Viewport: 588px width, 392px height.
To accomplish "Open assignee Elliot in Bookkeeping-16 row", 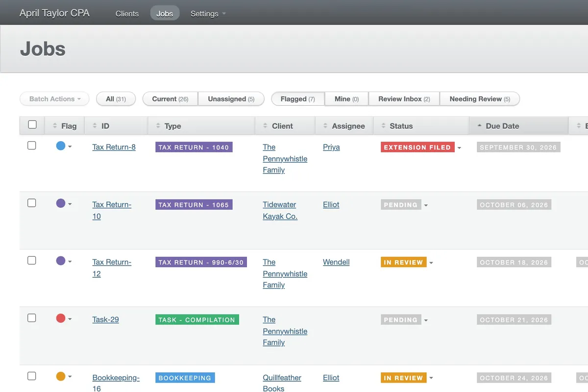I will 331,377.
